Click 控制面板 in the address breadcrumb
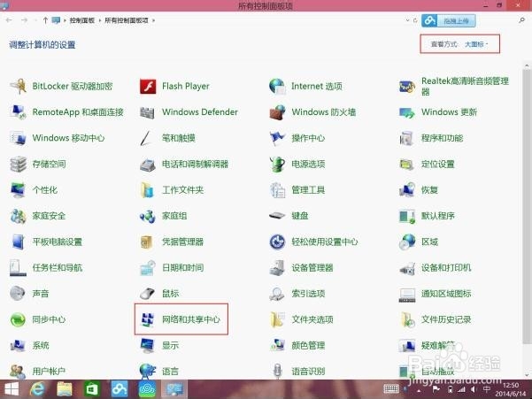The height and width of the screenshot is (399, 532). [82, 20]
